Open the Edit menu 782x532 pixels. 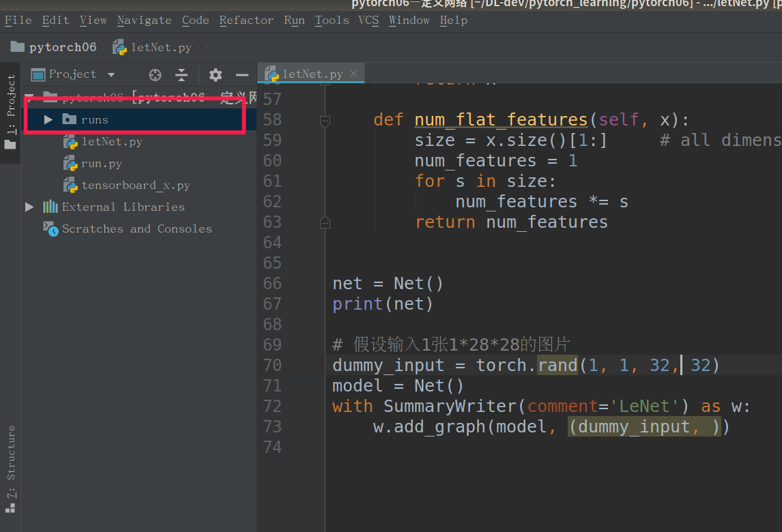[55, 20]
